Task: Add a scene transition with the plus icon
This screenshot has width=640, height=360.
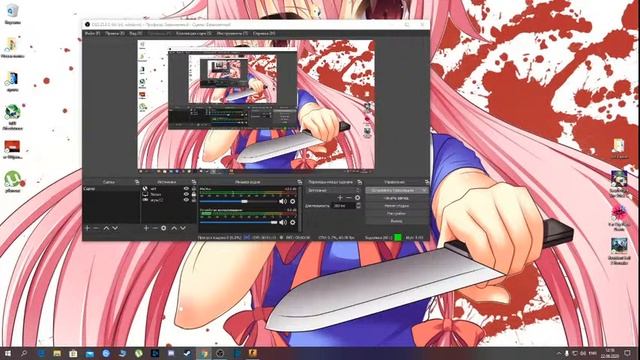Action: 340,198
